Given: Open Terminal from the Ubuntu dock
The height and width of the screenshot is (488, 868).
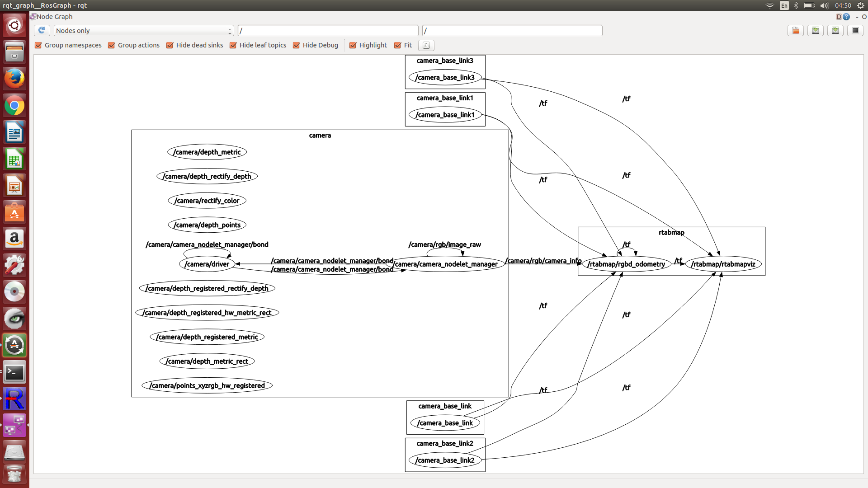Looking at the screenshot, I should (x=14, y=372).
